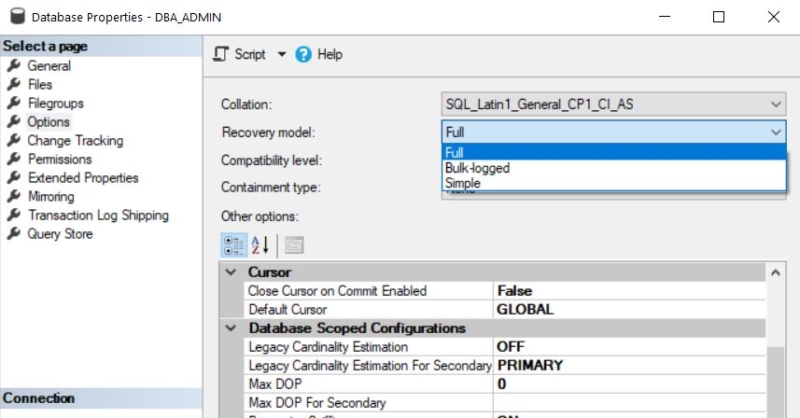The image size is (800, 418).
Task: Click the Max DOP value 0
Action: [x=630, y=384]
